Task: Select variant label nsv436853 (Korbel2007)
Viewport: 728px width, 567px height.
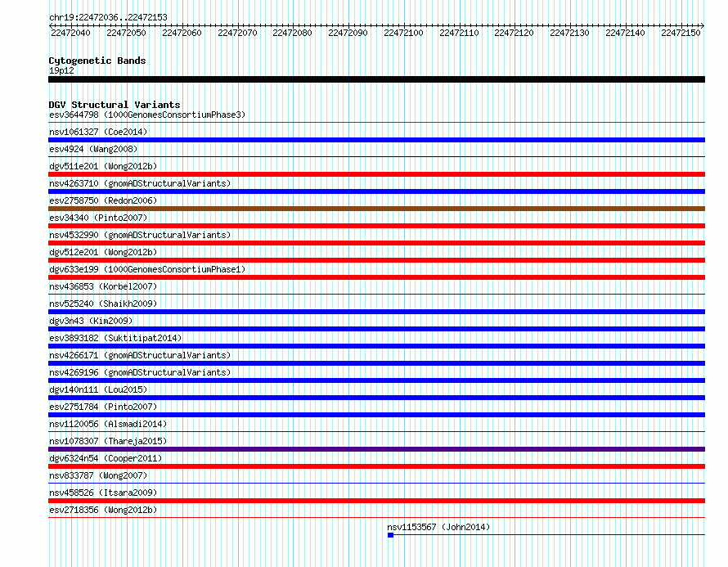Action: [103, 286]
